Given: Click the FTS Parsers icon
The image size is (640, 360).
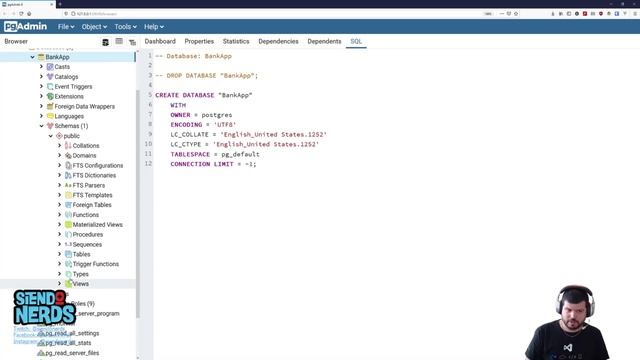Looking at the screenshot, I should coord(68,185).
